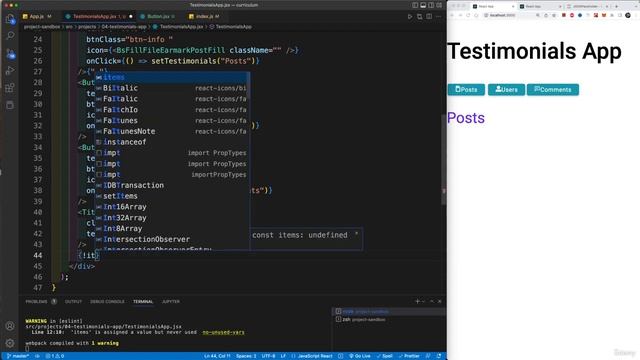Click the Users button in browser
The image size is (640, 360).
506,89
